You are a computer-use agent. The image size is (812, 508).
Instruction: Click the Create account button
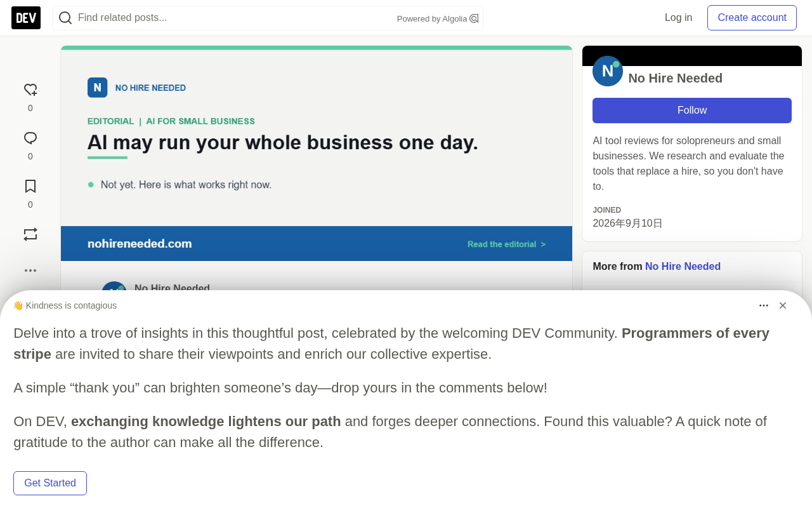coord(752,18)
